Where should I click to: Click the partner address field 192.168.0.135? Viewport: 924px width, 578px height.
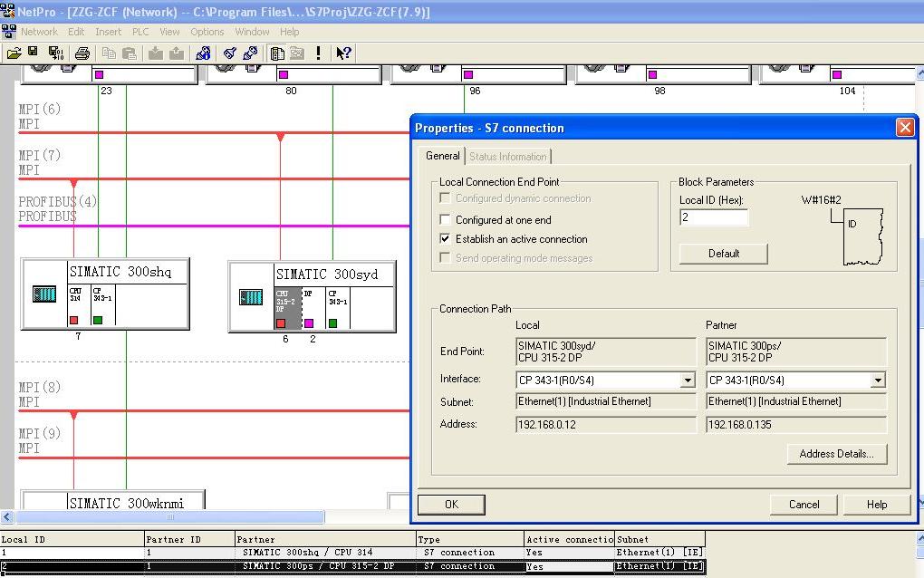[796, 424]
